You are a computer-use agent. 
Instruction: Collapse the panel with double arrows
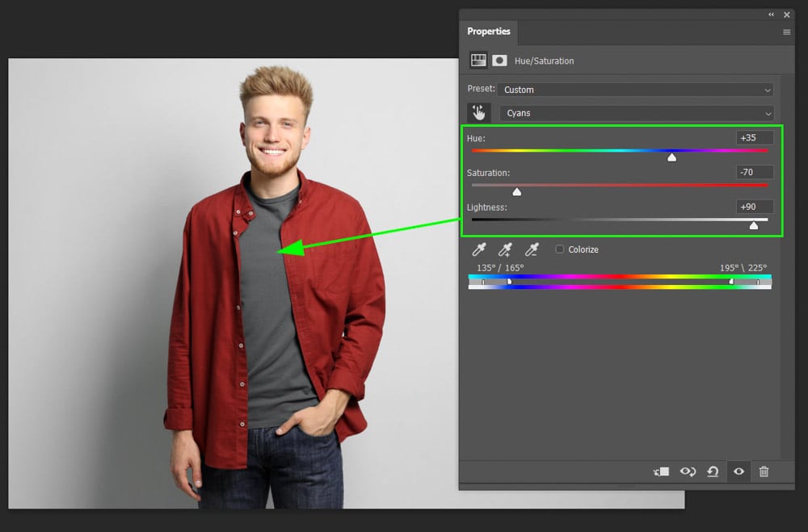771,15
